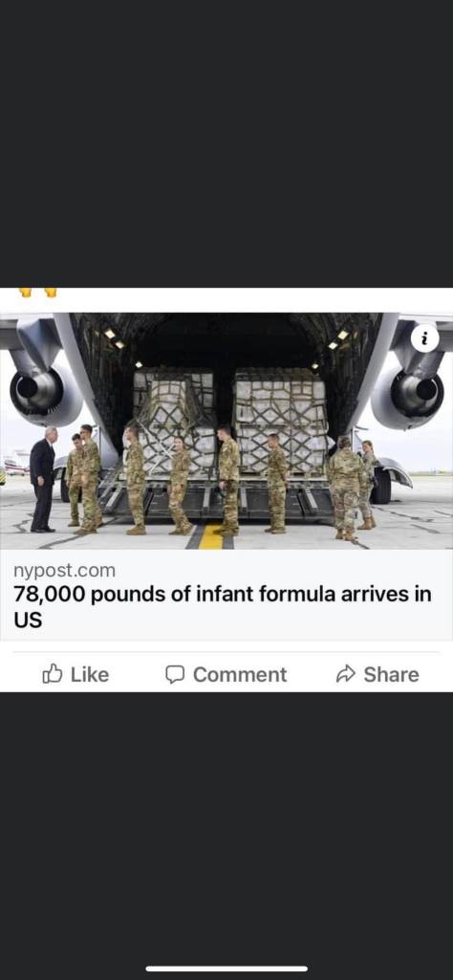Viewport: 453px width, 980px height.
Task: Tap the man in dark suit in photo
Action: 42,479
